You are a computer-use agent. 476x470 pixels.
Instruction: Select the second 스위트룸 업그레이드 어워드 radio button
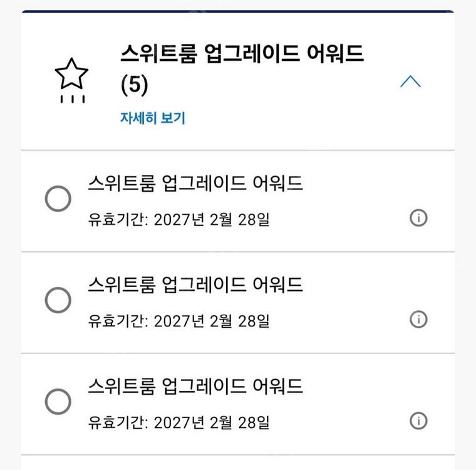point(58,301)
